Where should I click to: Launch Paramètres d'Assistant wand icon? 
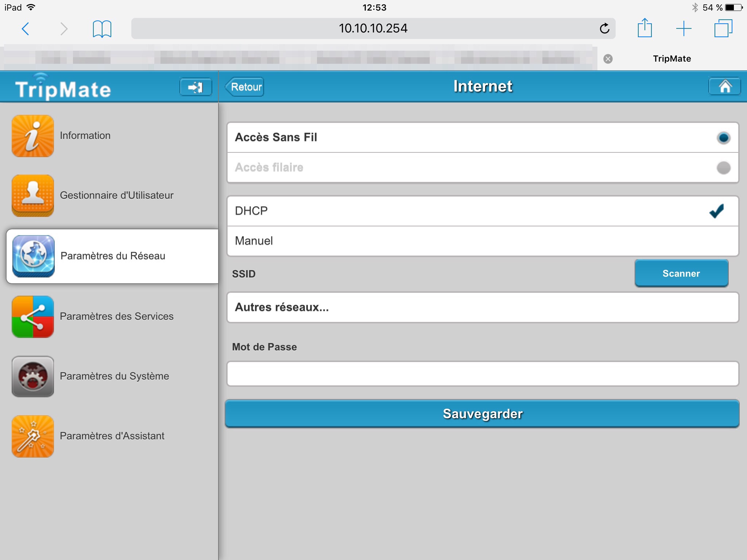[x=33, y=436]
